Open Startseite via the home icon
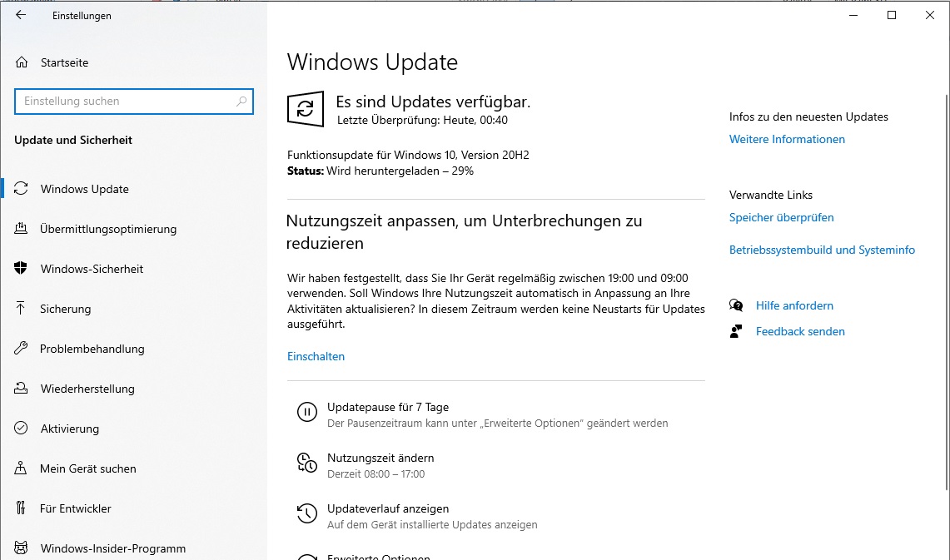 pyautogui.click(x=22, y=62)
